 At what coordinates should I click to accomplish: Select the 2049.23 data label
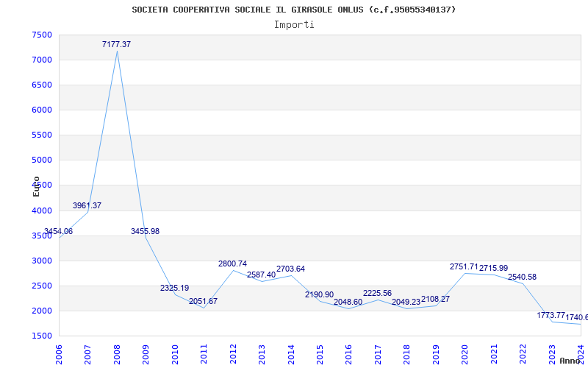pos(406,302)
